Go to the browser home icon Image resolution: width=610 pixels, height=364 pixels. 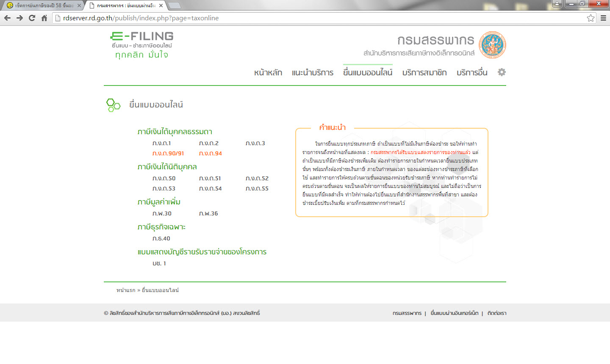coord(44,18)
